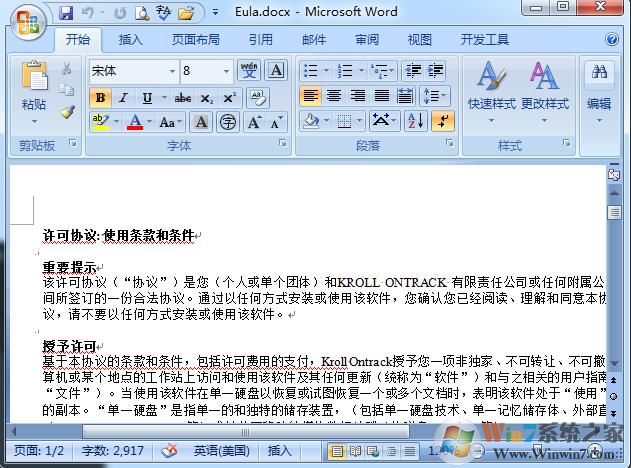This screenshot has width=631, height=468.
Task: Toggle Center alignment
Action: pos(334,96)
